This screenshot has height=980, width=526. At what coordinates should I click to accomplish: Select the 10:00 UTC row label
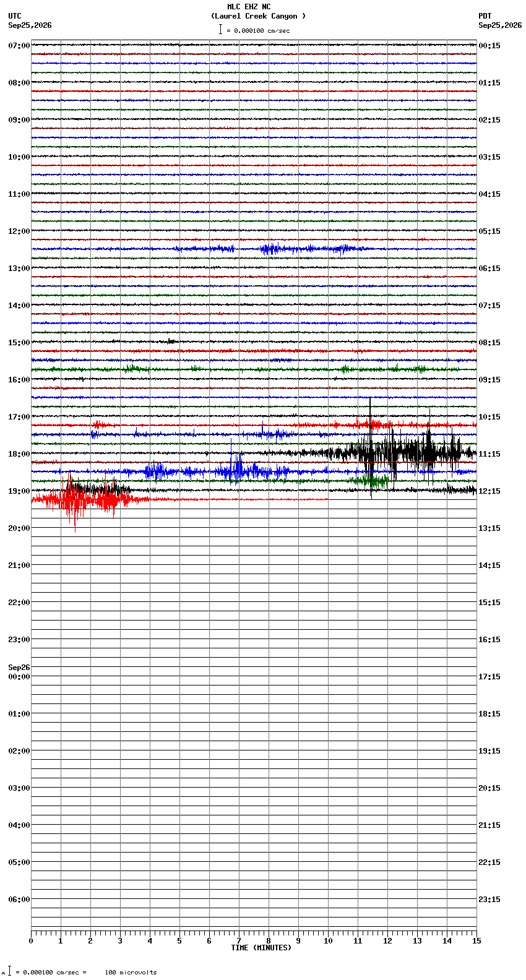coord(19,157)
